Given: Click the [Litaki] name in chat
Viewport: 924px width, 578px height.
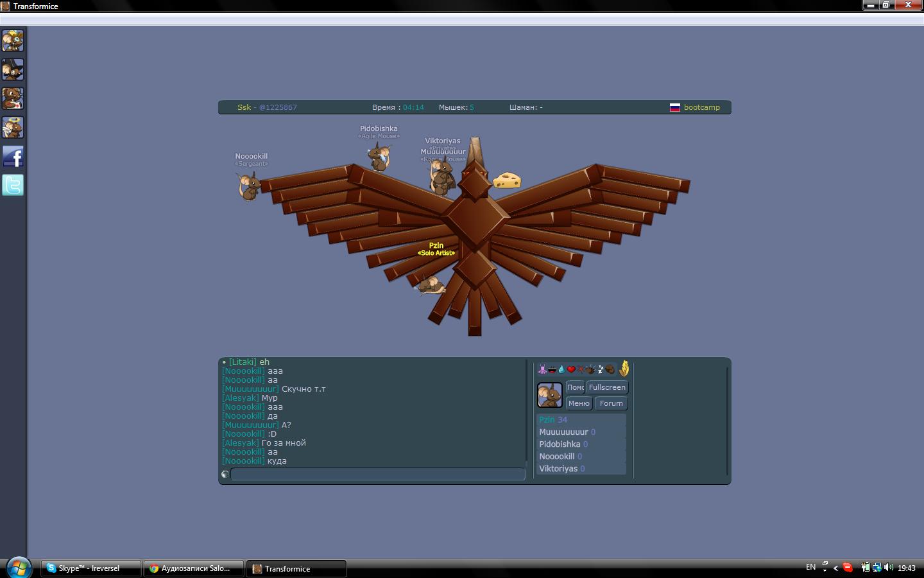Looking at the screenshot, I should 243,362.
